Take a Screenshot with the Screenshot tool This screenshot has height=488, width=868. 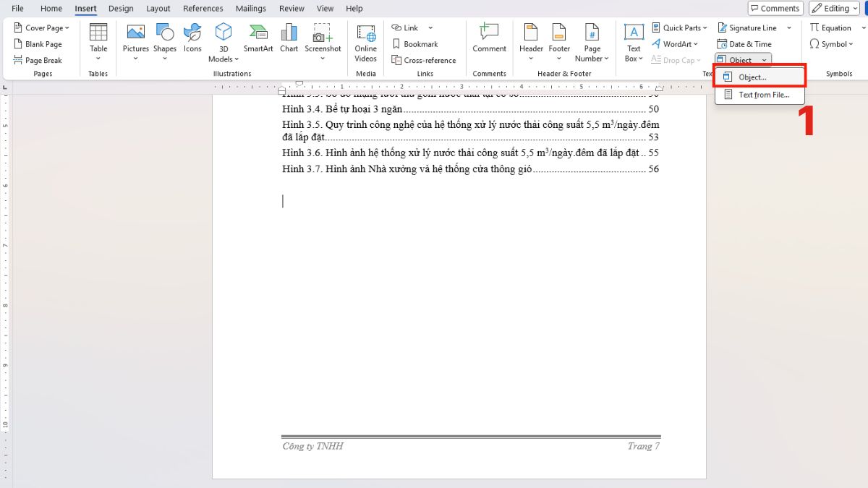[323, 41]
